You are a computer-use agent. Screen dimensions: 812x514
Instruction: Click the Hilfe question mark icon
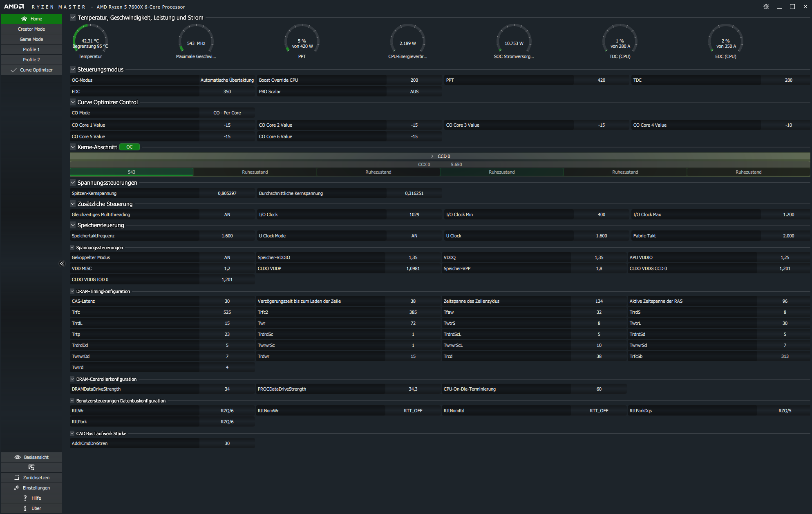25,498
